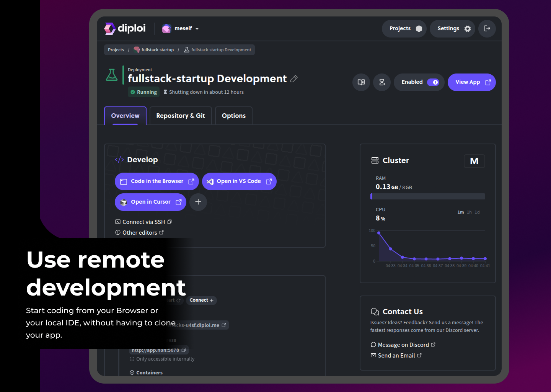Click the hourglass shutdown timer button

(382, 82)
